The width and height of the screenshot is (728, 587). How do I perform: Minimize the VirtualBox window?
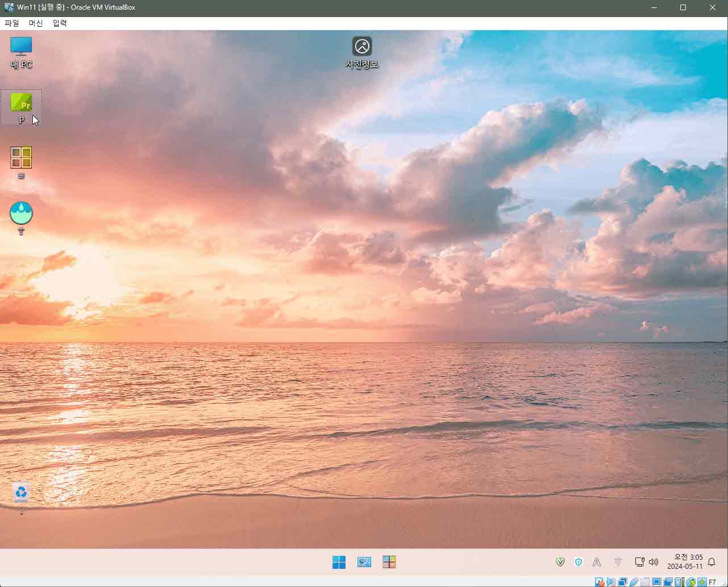(x=654, y=7)
